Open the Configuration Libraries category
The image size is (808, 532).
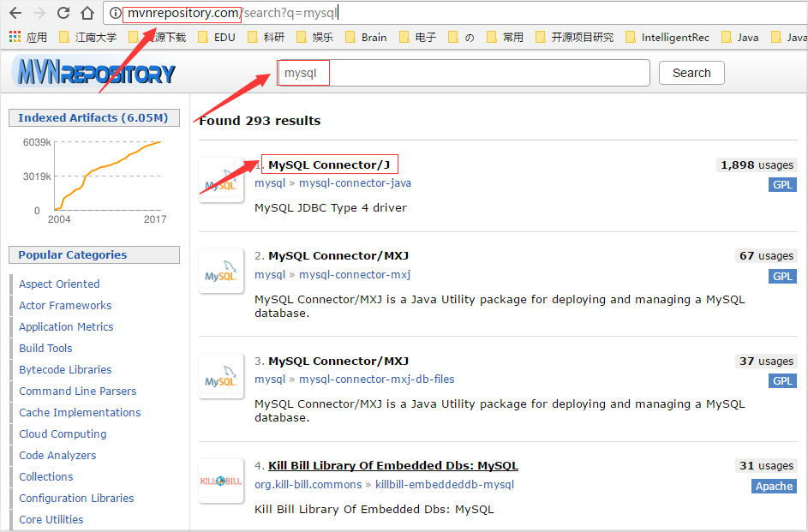pyautogui.click(x=76, y=498)
